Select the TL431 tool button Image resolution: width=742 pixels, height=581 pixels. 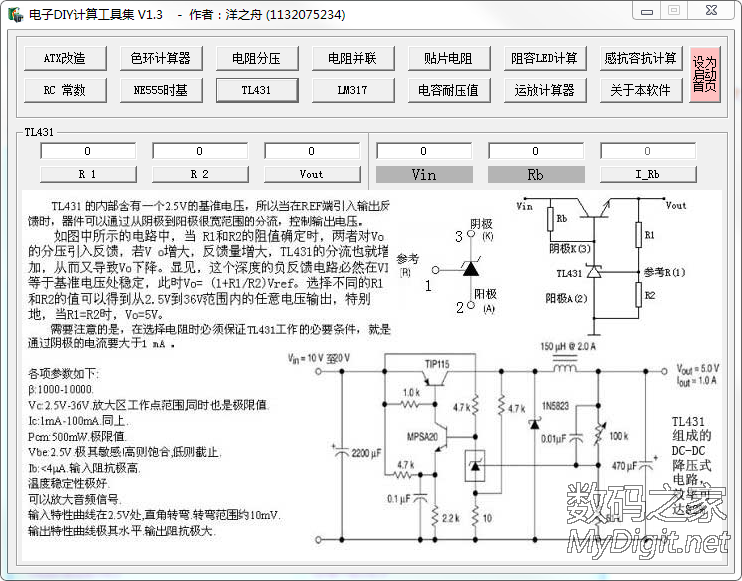pos(257,90)
